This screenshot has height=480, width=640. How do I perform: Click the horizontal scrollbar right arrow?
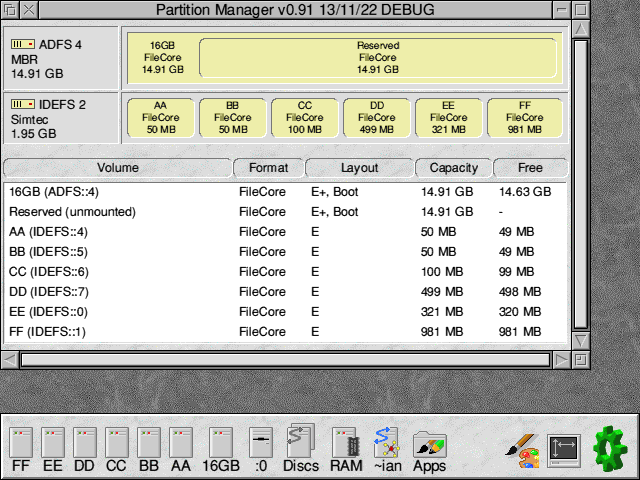[x=561, y=360]
